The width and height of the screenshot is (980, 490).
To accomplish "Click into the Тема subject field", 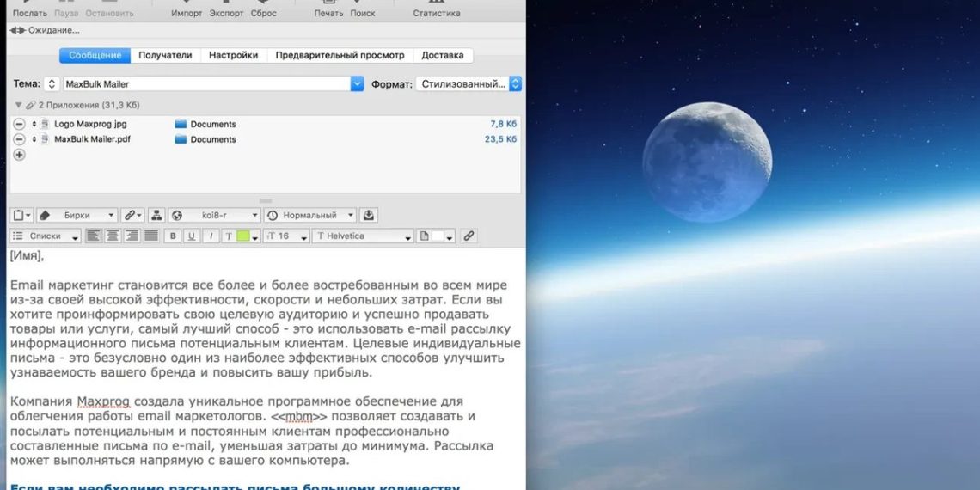I will point(206,84).
